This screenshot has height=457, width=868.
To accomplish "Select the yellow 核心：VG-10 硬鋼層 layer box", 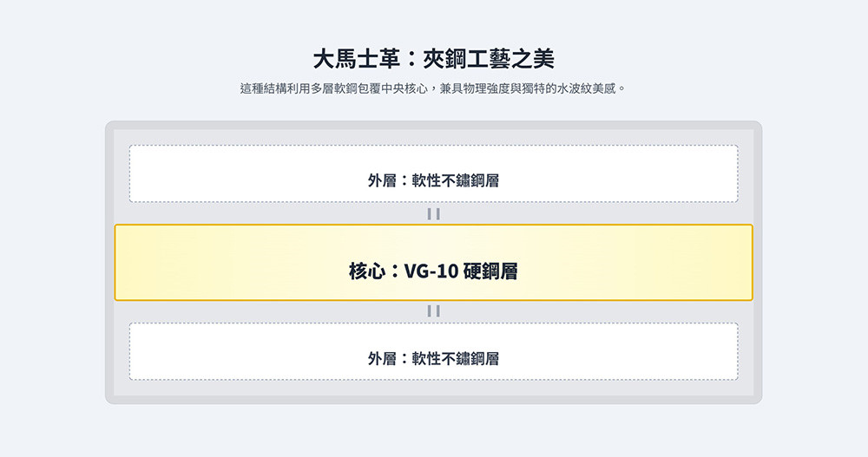I will point(433,263).
